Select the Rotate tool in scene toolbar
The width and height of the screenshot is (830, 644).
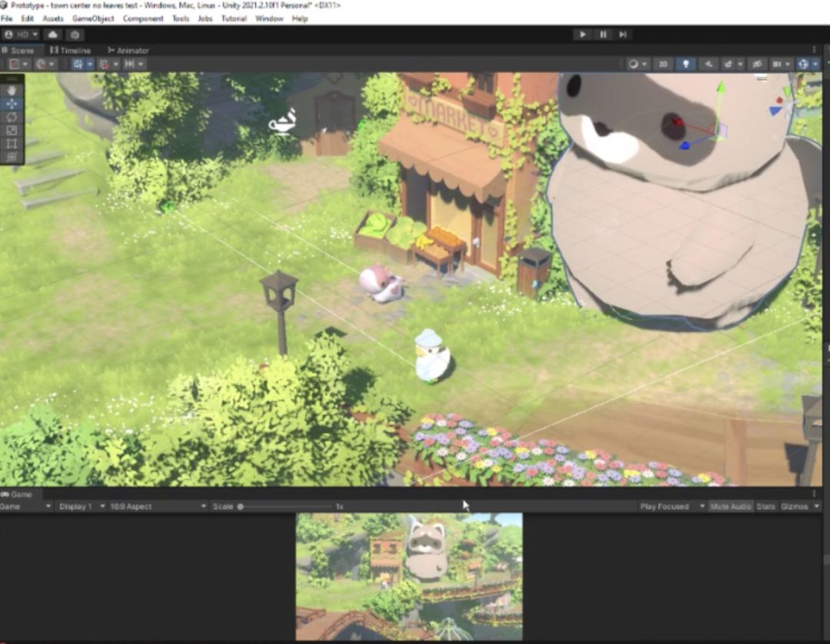[12, 117]
